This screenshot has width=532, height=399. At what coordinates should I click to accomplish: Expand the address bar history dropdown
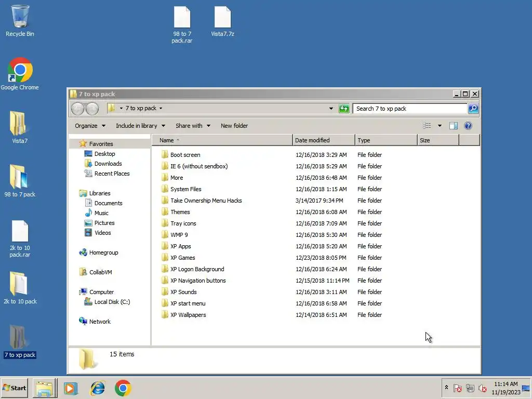click(x=331, y=109)
